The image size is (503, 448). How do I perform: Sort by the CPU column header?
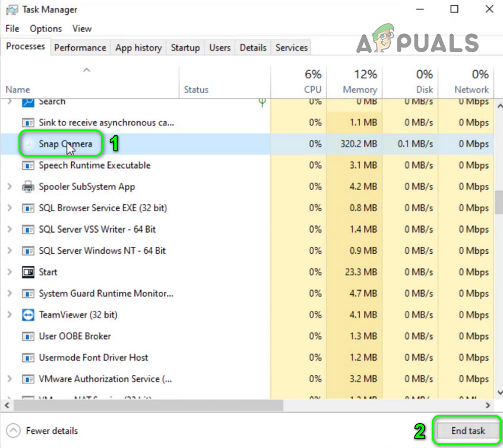pyautogui.click(x=299, y=82)
